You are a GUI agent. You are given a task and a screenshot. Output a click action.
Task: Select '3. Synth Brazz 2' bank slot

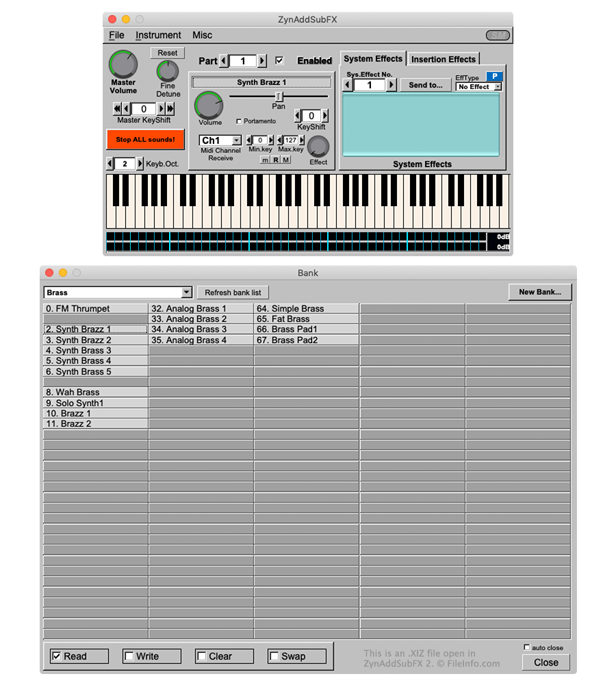[95, 340]
